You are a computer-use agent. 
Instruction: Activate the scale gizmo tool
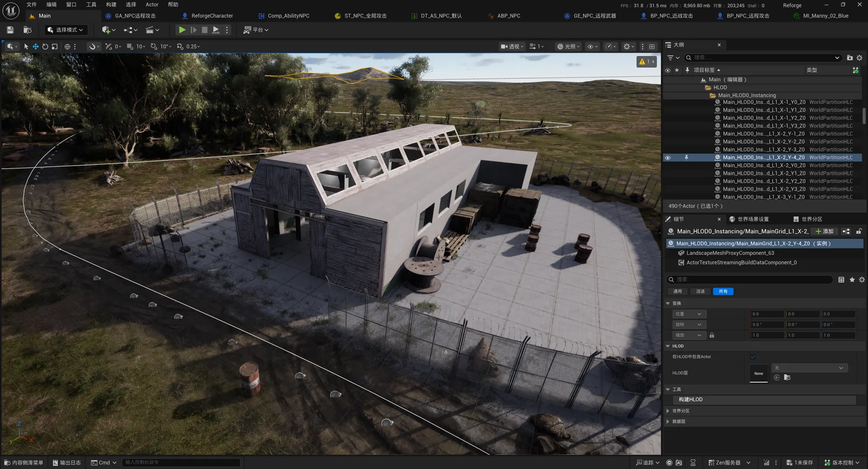[55, 47]
